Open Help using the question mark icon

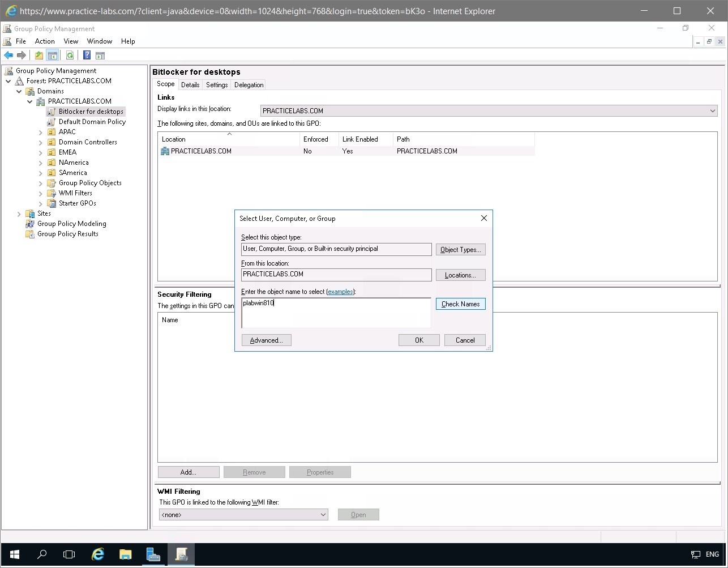pos(87,55)
